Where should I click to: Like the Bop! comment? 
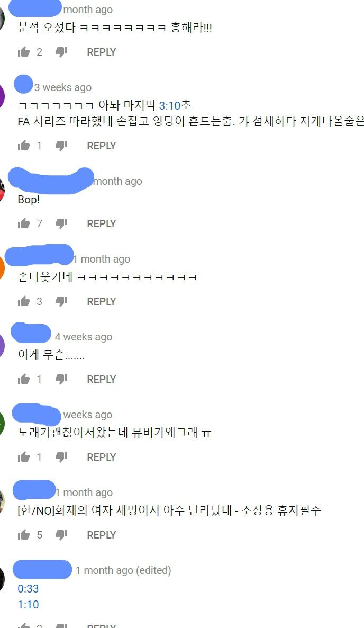[24, 223]
